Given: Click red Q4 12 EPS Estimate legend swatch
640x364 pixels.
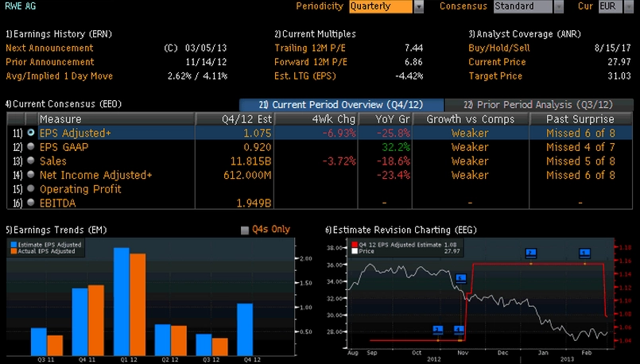Looking at the screenshot, I should point(355,245).
